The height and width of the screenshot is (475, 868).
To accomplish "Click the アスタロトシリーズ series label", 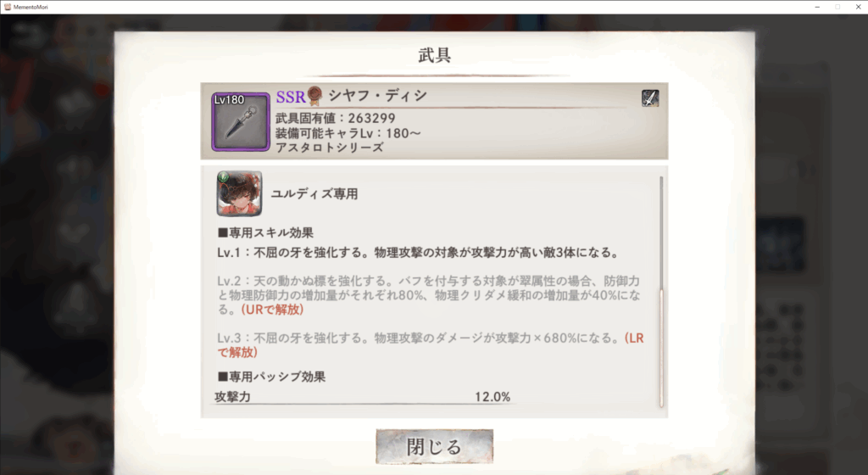I will point(330,148).
